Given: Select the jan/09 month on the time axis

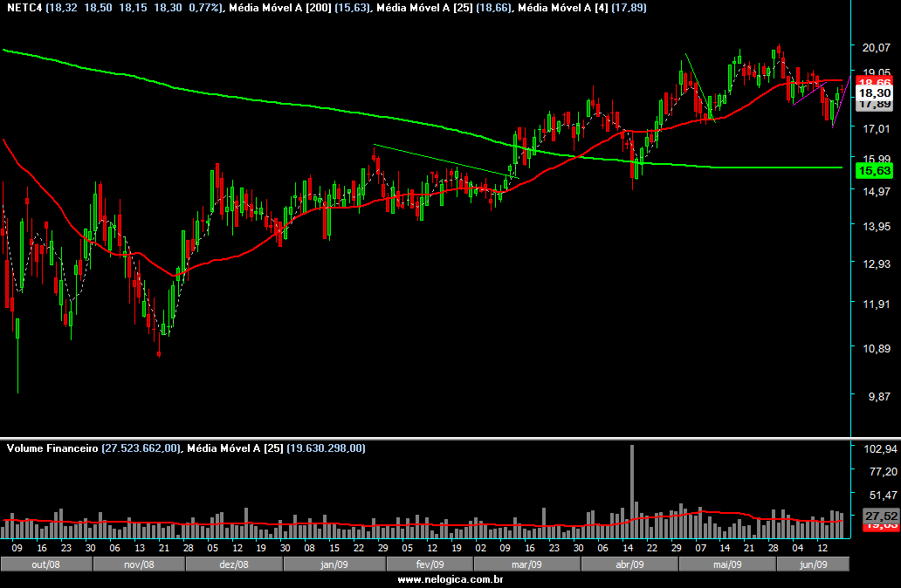Looking at the screenshot, I should (334, 564).
